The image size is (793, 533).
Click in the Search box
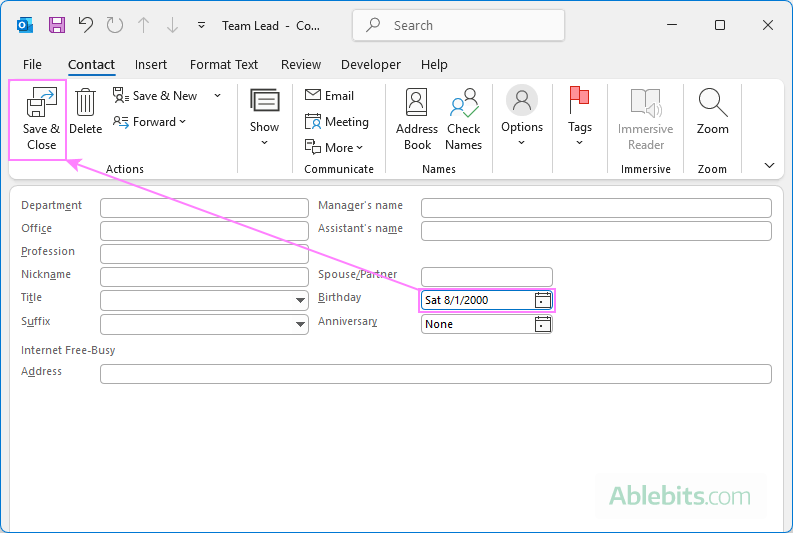pyautogui.click(x=458, y=25)
